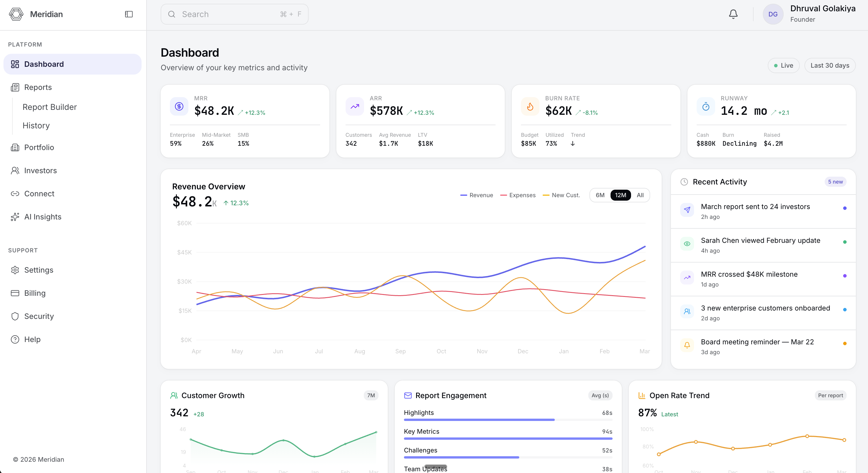Click the MRR dollar sign icon
868x473 pixels.
[x=179, y=106]
